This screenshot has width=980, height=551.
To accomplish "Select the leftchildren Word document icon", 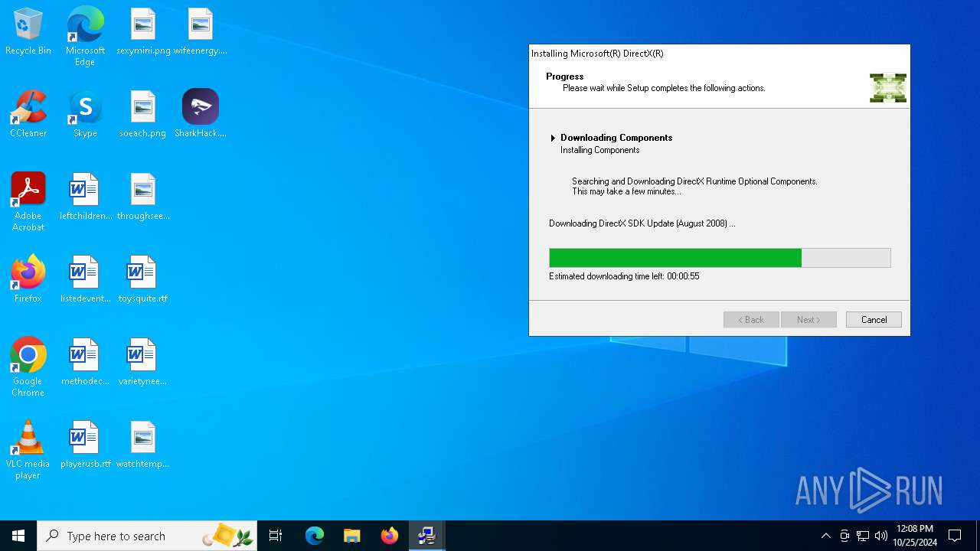I will pos(85,197).
